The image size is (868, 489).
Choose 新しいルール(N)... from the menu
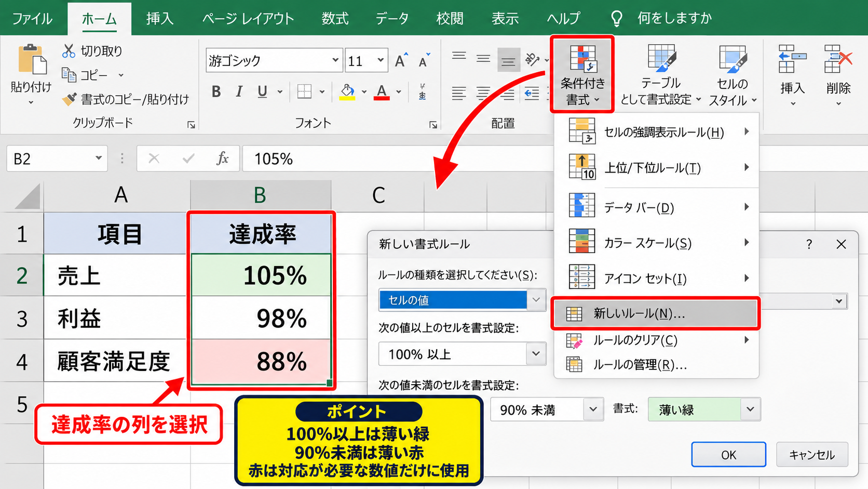tap(655, 313)
